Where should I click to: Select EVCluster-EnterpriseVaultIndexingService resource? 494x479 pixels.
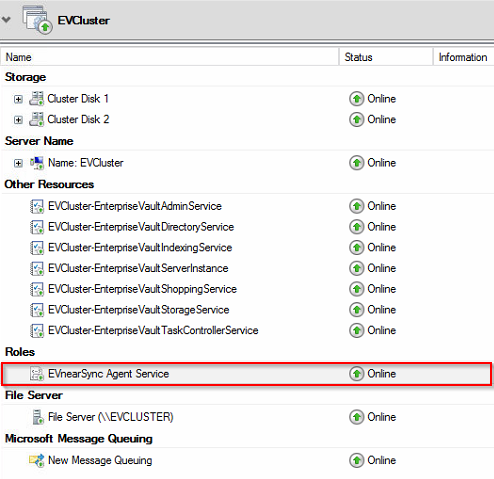click(247, 248)
